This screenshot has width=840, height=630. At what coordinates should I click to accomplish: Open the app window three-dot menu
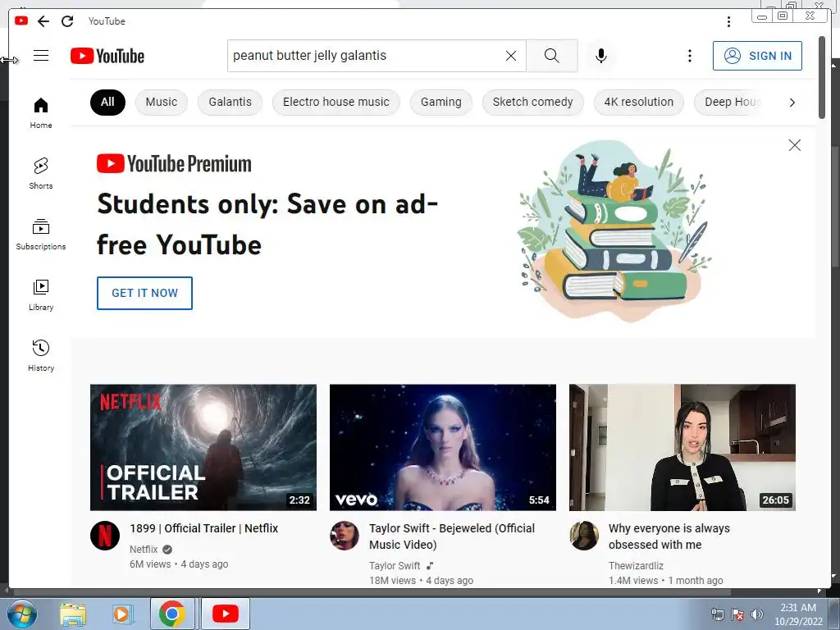point(728,21)
